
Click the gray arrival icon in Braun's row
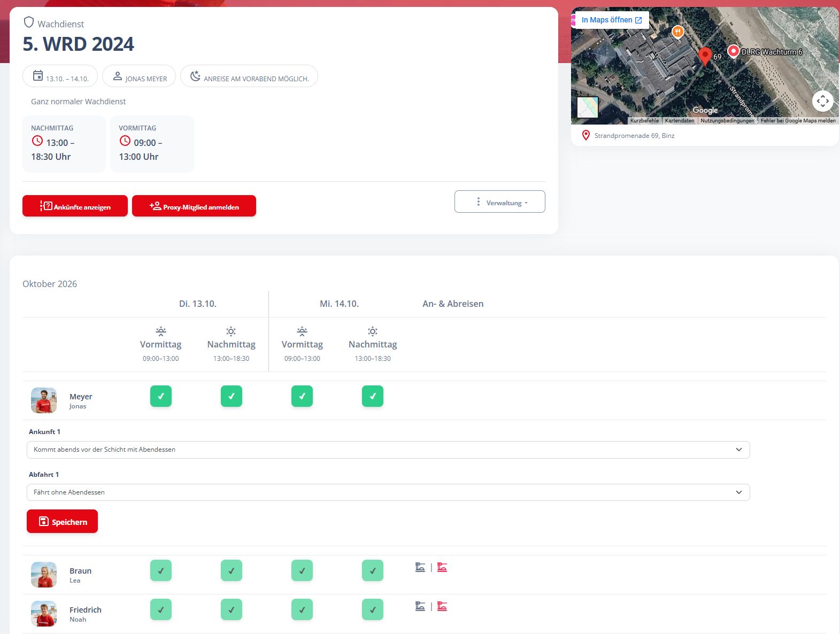[420, 567]
